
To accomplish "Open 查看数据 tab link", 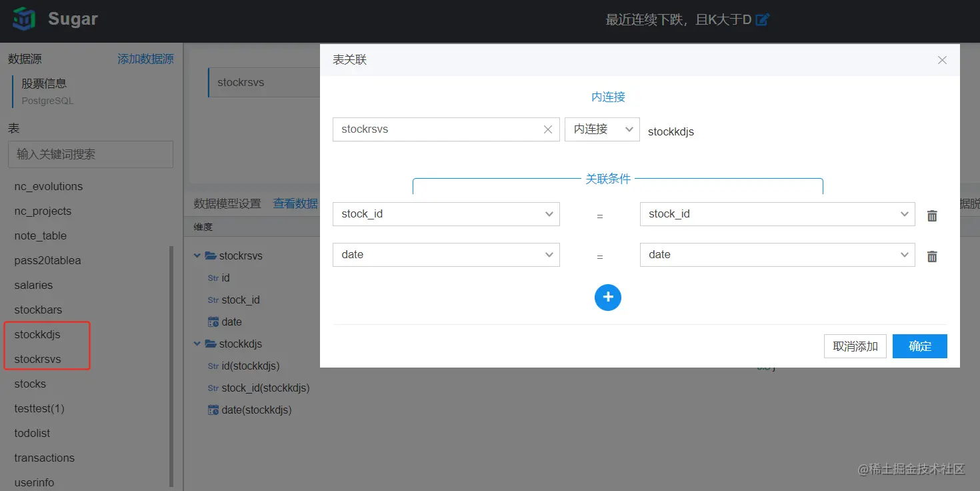I will click(x=295, y=204).
